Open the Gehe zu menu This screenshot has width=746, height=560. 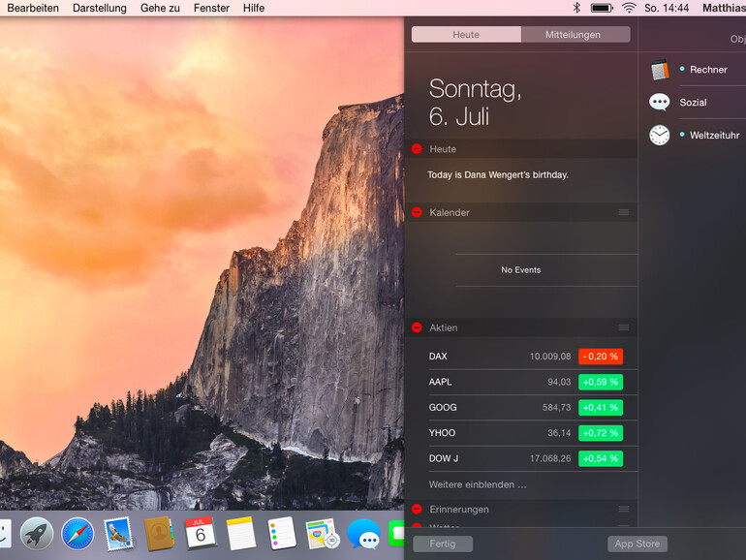tap(160, 8)
